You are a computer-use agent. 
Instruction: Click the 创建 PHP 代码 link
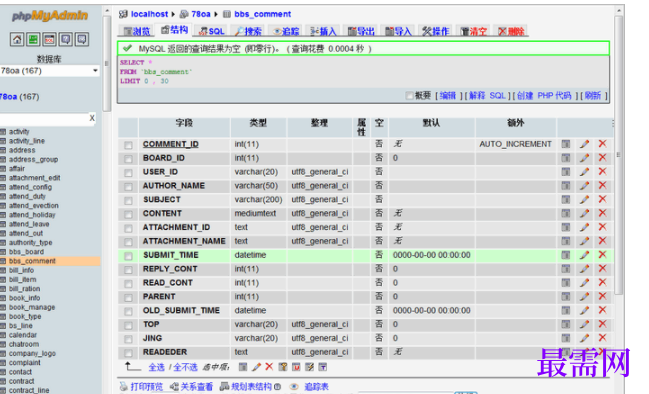[x=544, y=96]
